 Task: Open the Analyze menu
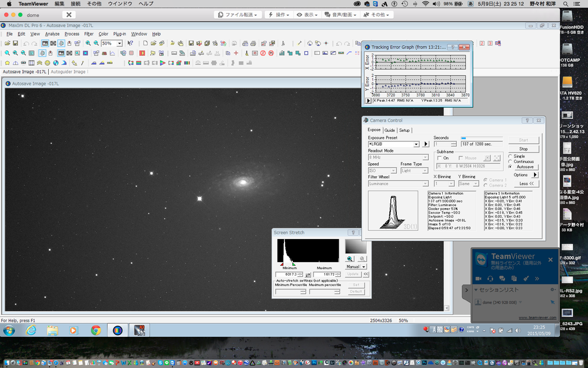click(x=52, y=34)
